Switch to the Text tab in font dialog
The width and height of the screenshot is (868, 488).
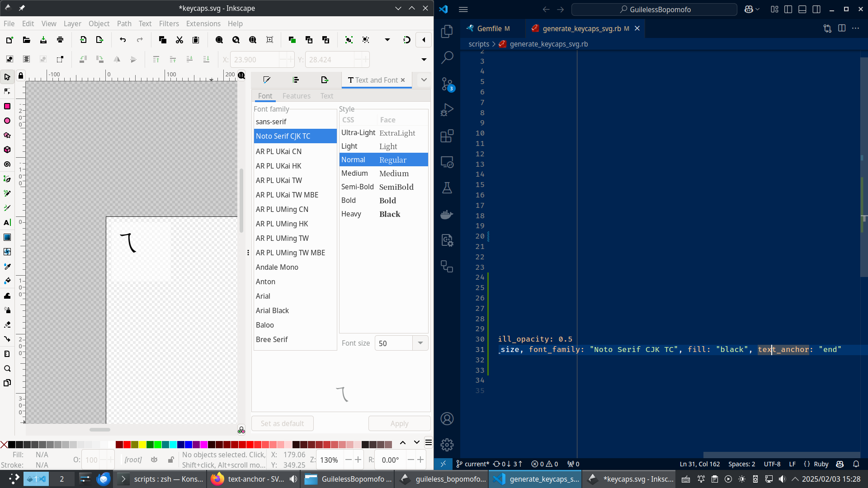pyautogui.click(x=326, y=96)
